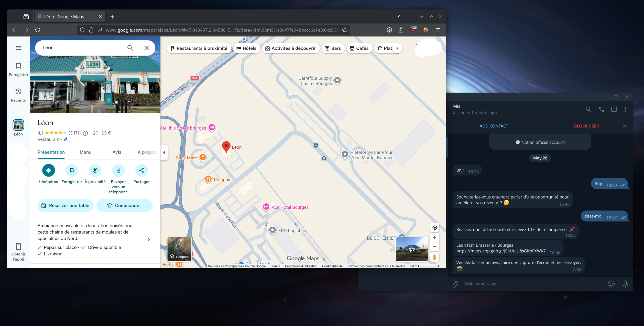Open the 3 171 reviews count
The height and width of the screenshot is (326, 644).
[x=75, y=133]
